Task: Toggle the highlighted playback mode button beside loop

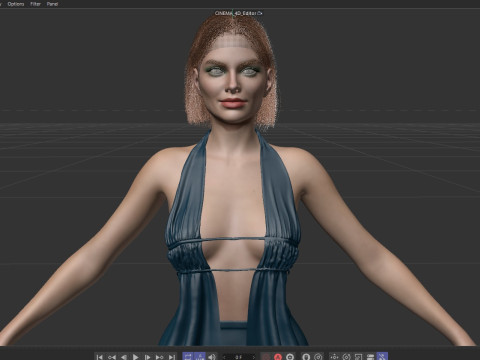Action: tap(200, 356)
